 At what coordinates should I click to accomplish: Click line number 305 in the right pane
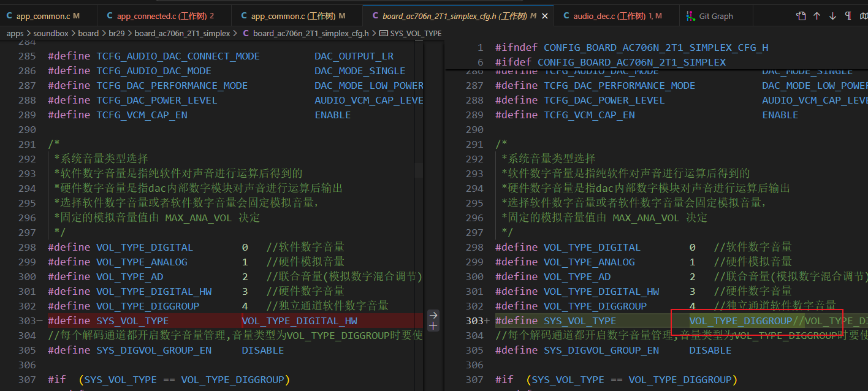coord(474,350)
